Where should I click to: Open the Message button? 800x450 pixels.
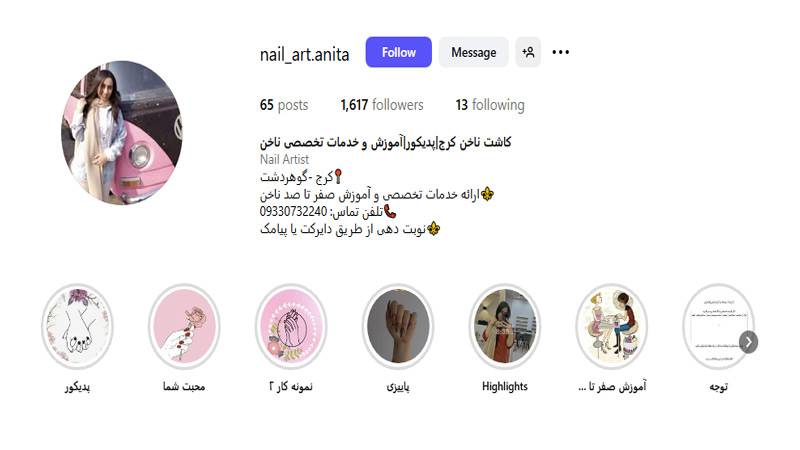[473, 52]
